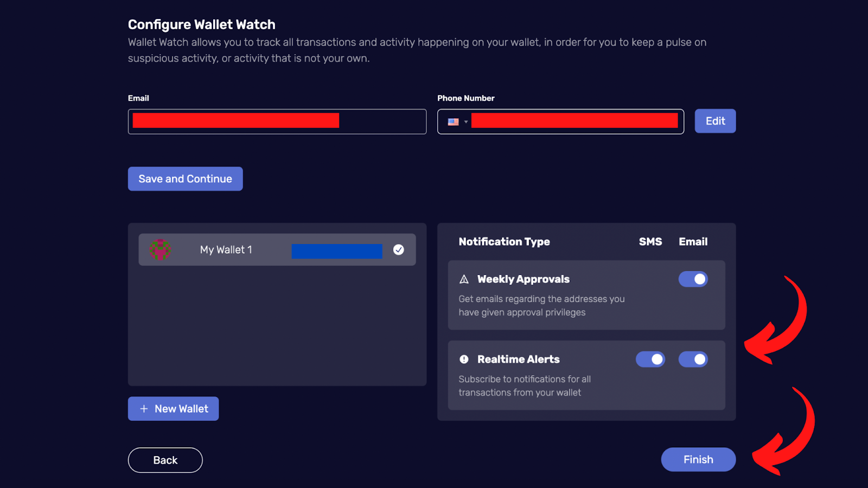Turn off Realtime Alerts Email toggle
The height and width of the screenshot is (488, 868).
(x=693, y=359)
